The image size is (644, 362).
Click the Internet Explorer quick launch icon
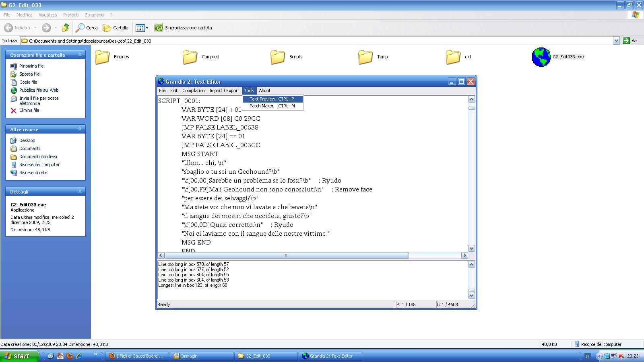click(79, 356)
